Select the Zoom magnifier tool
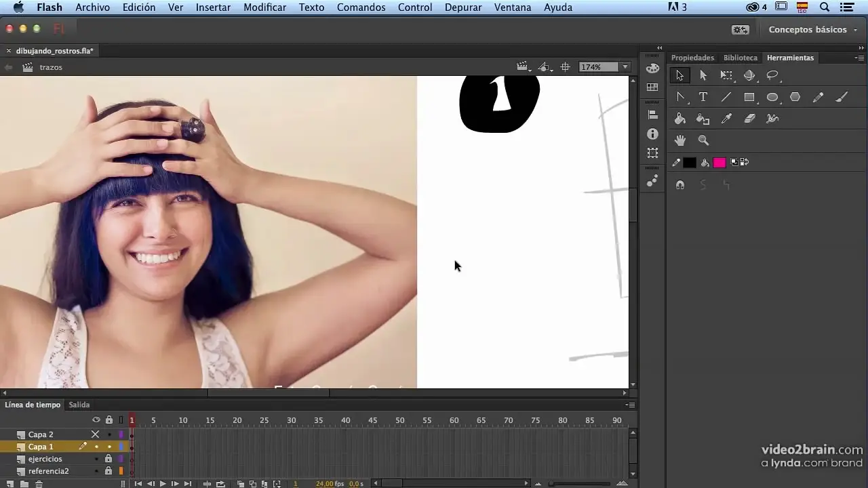868x488 pixels. pyautogui.click(x=703, y=140)
